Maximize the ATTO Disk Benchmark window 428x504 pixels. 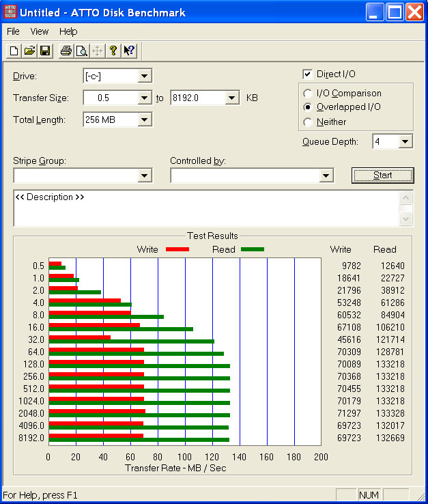pos(395,12)
